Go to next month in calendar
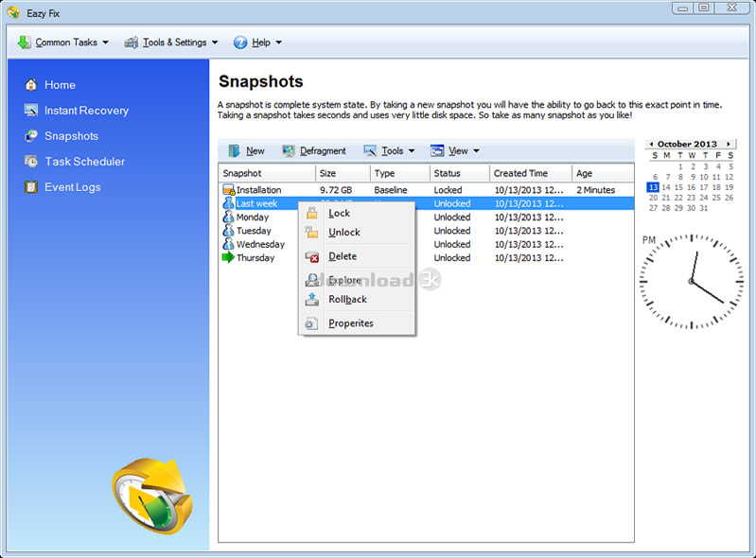Screen dimensions: 756x558 [x=729, y=144]
